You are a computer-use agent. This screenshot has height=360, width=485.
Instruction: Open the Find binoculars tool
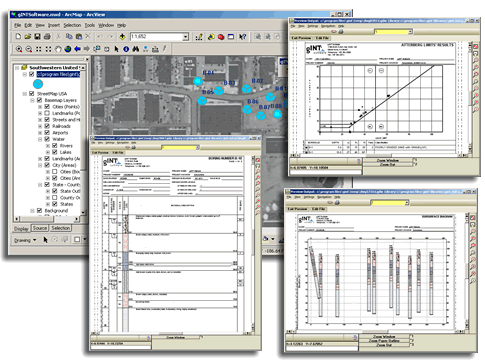tap(136, 49)
